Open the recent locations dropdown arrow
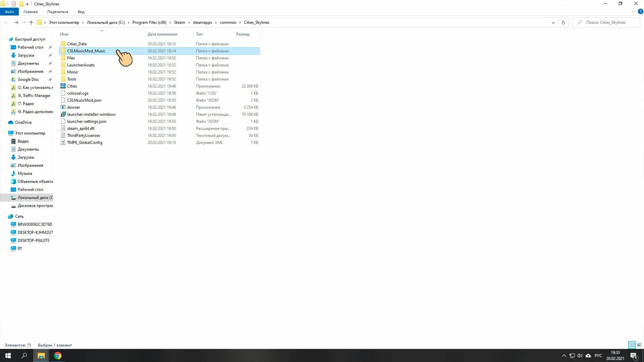This screenshot has height=362, width=644. (24, 22)
